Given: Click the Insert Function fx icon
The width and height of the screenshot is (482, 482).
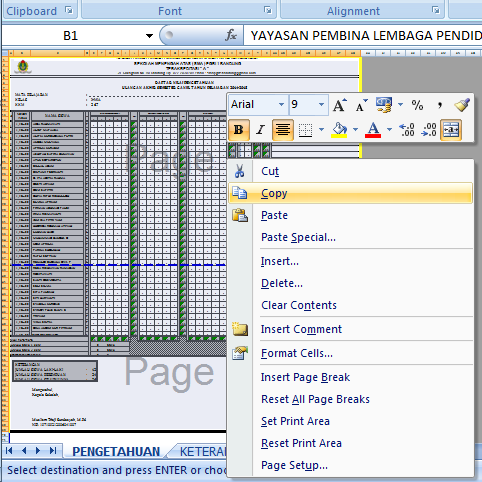Looking at the screenshot, I should [x=231, y=35].
